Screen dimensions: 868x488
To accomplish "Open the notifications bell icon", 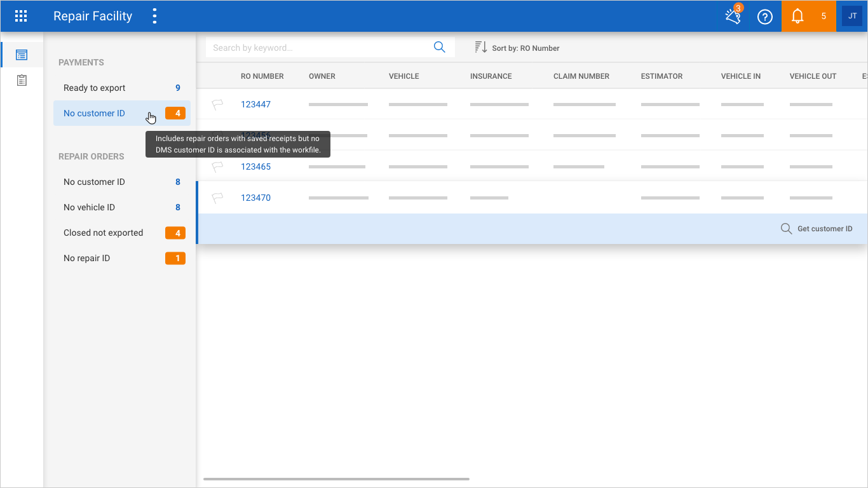I will click(x=797, y=17).
